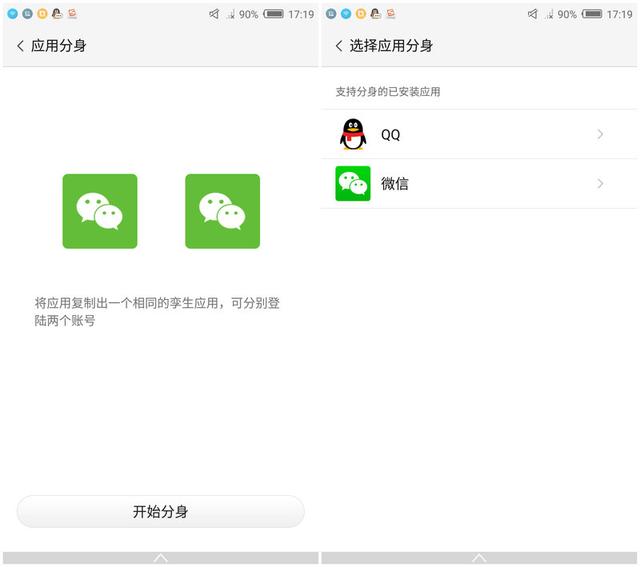Tap the QQ notification icon on right status bar

point(376,14)
